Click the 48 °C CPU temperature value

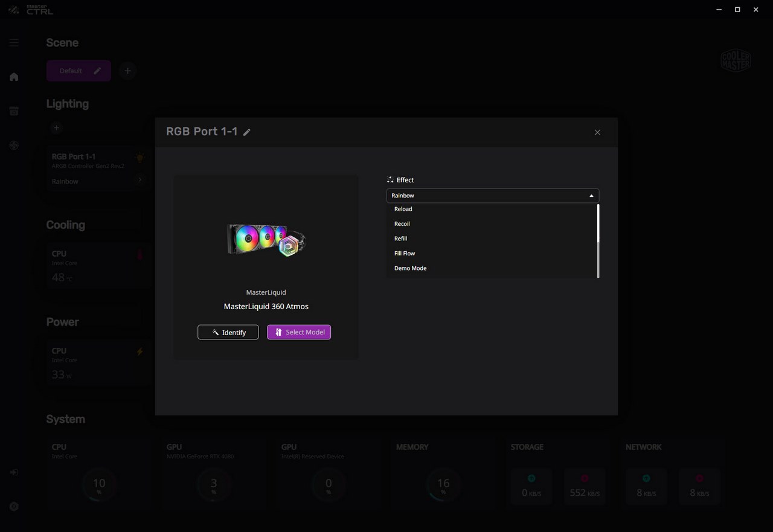pyautogui.click(x=62, y=278)
